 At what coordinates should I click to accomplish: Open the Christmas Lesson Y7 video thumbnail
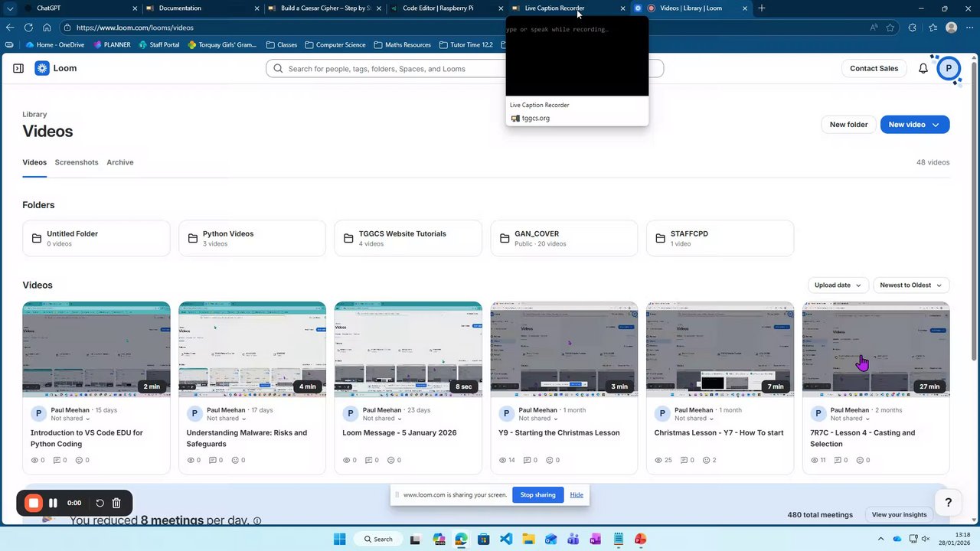click(x=720, y=350)
